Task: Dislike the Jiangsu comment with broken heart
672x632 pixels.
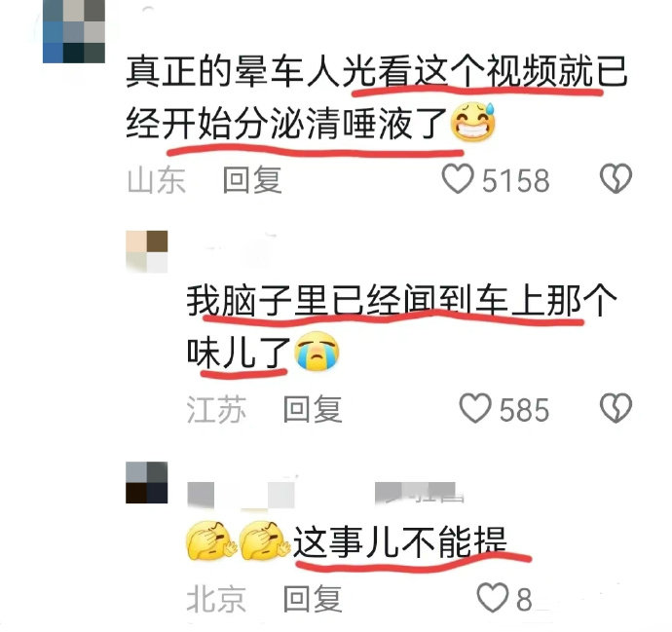Action: point(616,408)
